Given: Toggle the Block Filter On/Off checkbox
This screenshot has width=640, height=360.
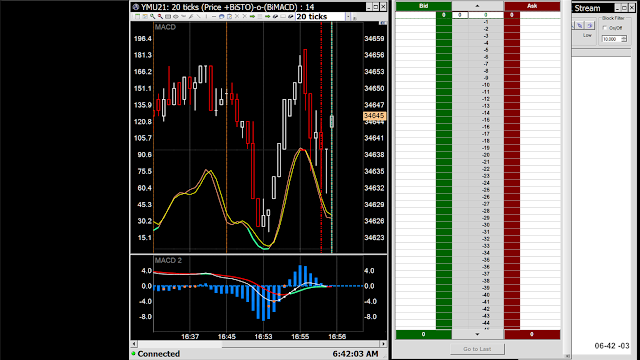Looking at the screenshot, I should pyautogui.click(x=605, y=28).
